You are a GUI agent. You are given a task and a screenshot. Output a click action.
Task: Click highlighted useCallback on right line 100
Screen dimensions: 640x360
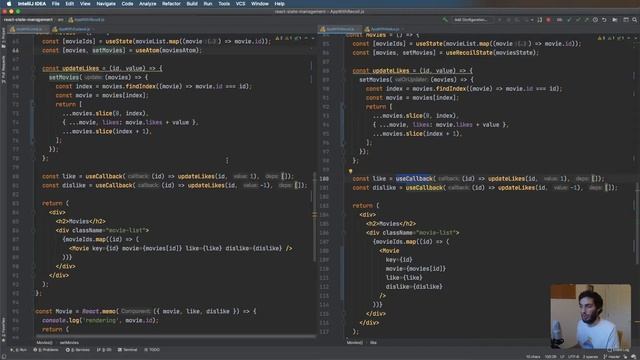[x=413, y=178]
